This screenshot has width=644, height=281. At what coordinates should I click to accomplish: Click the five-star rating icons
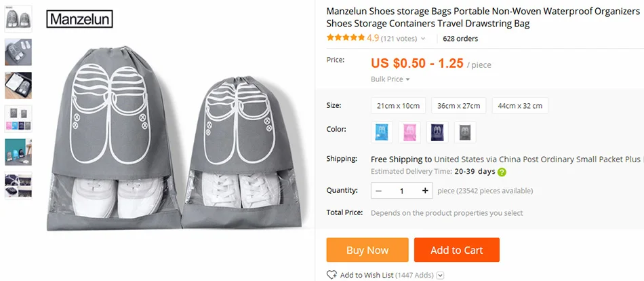(346, 38)
